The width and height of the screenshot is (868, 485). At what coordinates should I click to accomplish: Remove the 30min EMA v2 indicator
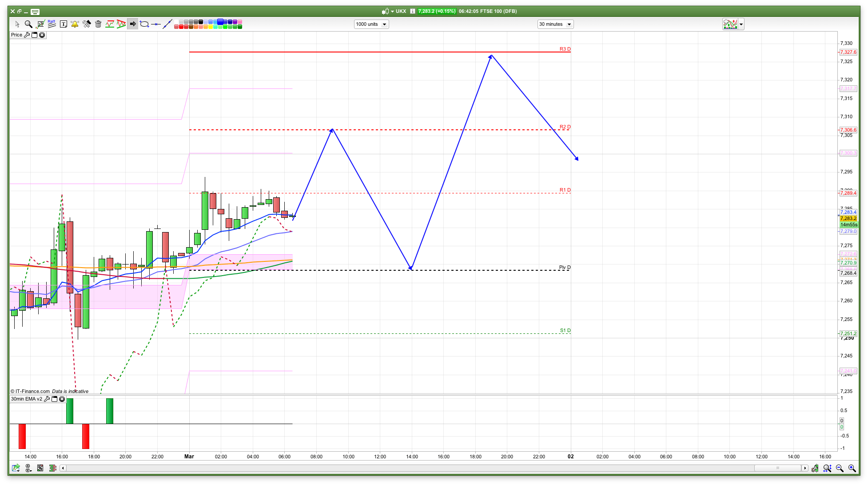(x=62, y=399)
